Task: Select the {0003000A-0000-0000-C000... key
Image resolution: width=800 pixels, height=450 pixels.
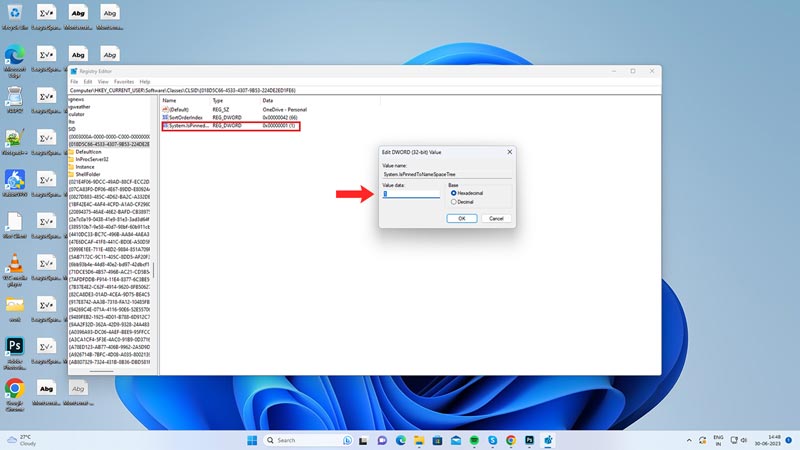Action: (109, 137)
